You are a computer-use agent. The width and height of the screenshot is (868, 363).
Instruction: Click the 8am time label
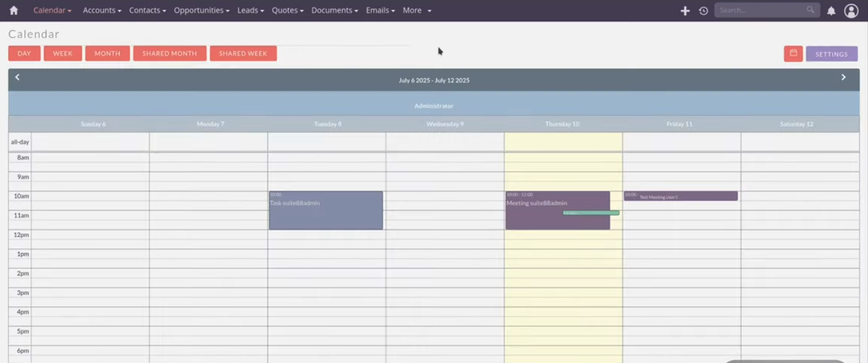click(x=23, y=158)
